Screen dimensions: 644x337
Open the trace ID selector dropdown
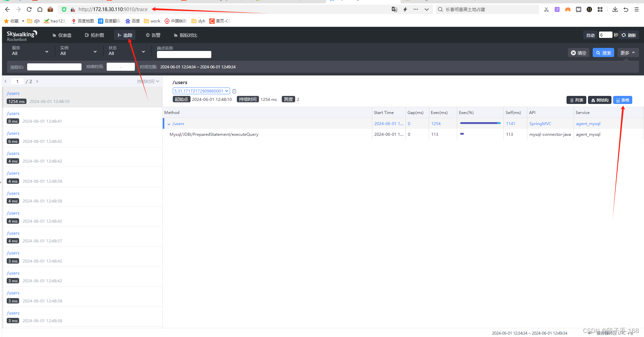(201, 91)
